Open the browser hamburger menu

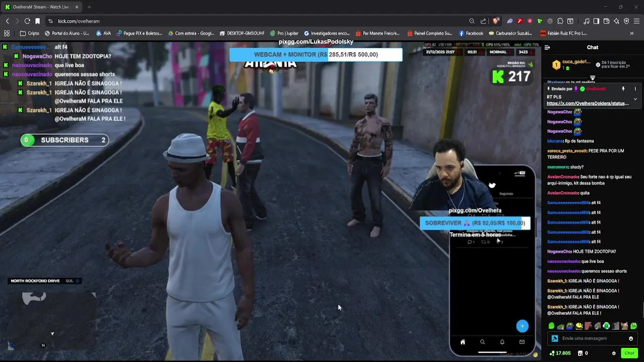[x=636, y=21]
